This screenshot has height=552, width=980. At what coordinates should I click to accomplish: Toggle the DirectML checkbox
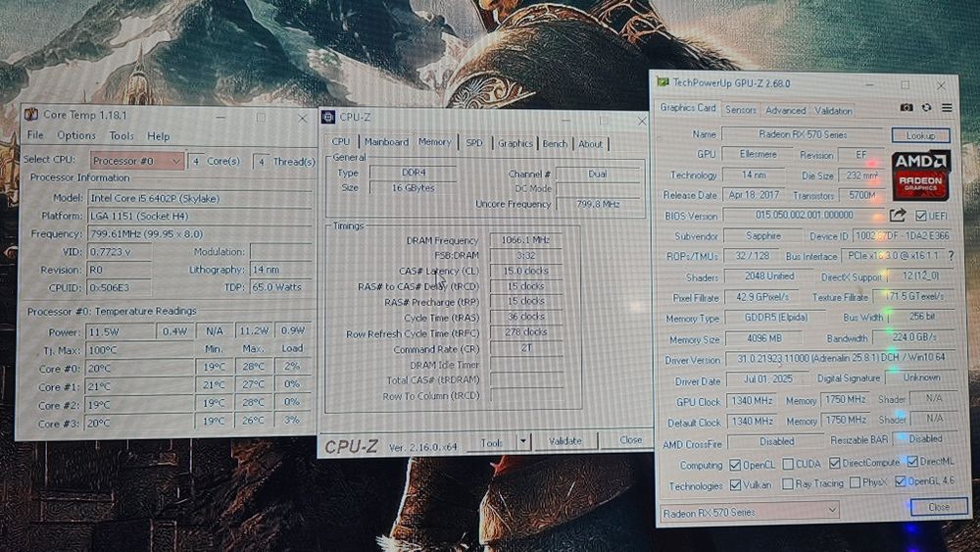point(911,462)
